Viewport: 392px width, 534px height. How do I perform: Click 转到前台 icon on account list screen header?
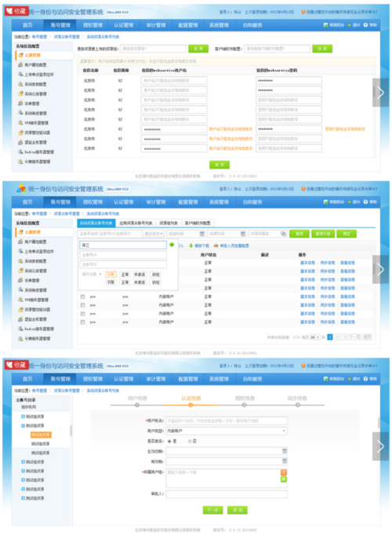point(325,202)
